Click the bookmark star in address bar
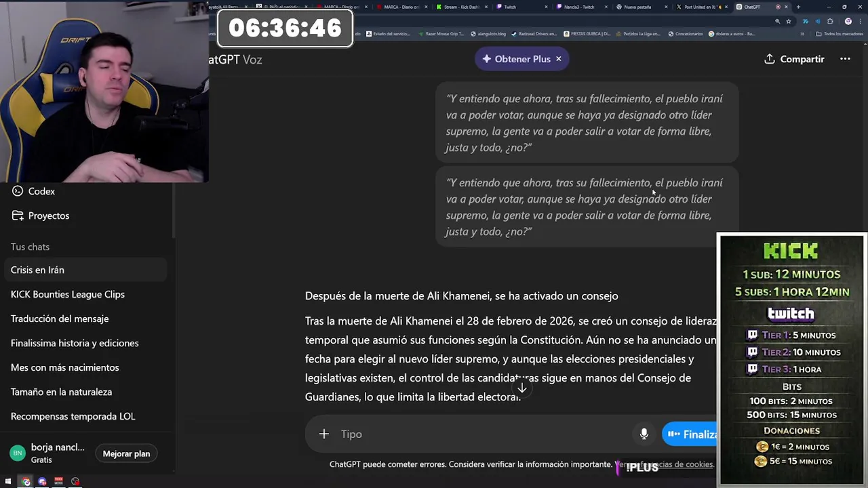The height and width of the screenshot is (488, 868). [790, 21]
